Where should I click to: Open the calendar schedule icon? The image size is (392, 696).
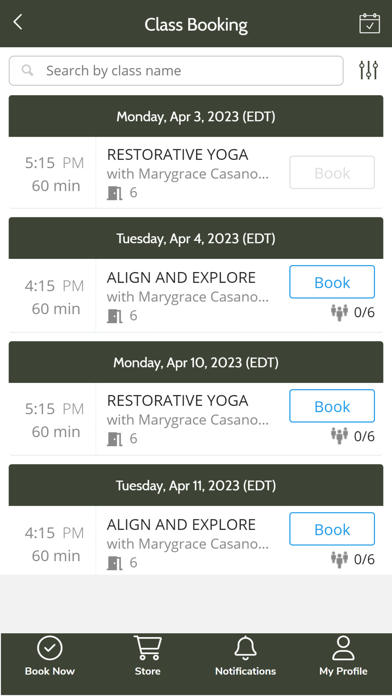click(369, 24)
